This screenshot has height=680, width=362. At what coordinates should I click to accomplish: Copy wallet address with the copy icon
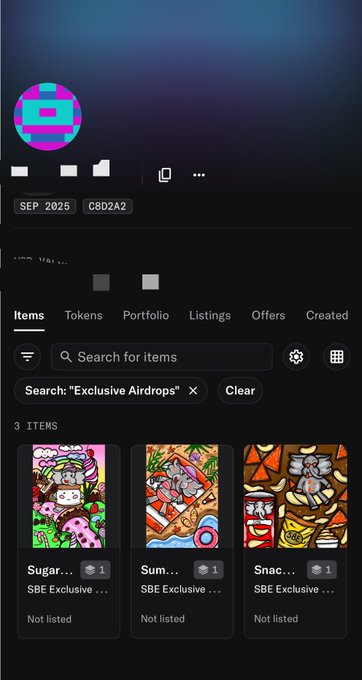point(165,175)
